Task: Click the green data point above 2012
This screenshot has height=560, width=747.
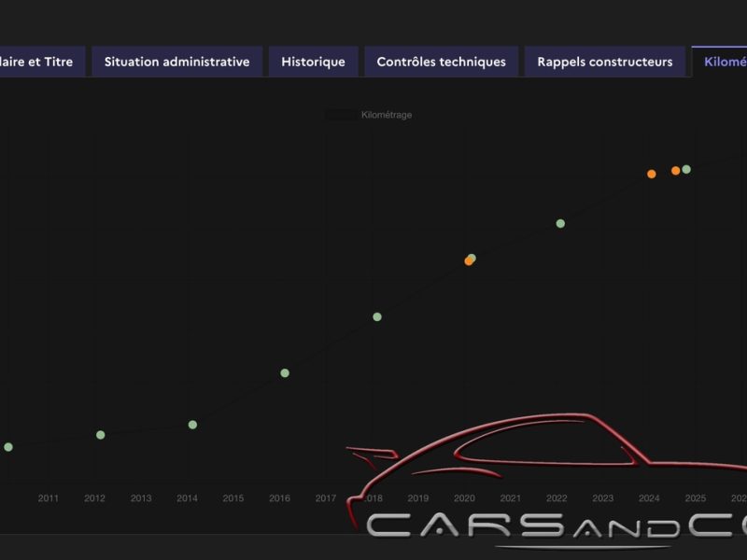Action: pos(101,435)
